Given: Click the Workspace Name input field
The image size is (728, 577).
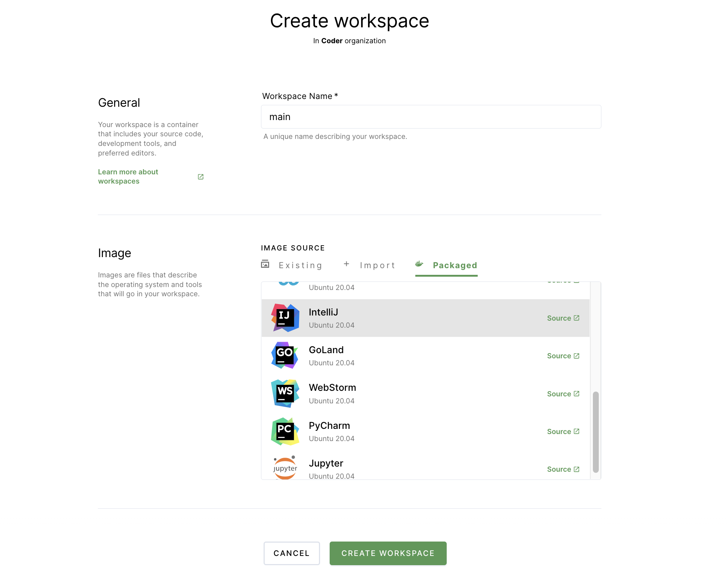Looking at the screenshot, I should (431, 117).
